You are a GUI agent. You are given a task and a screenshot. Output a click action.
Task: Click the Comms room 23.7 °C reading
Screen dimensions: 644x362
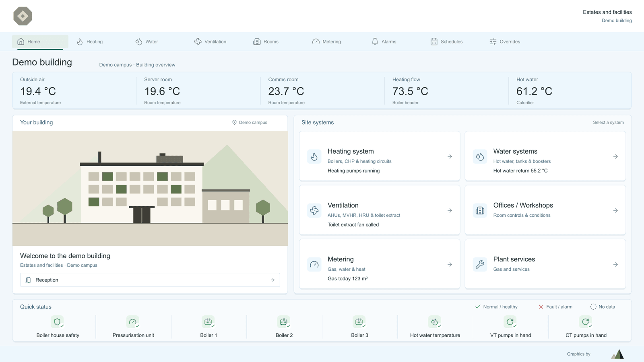coord(286,91)
